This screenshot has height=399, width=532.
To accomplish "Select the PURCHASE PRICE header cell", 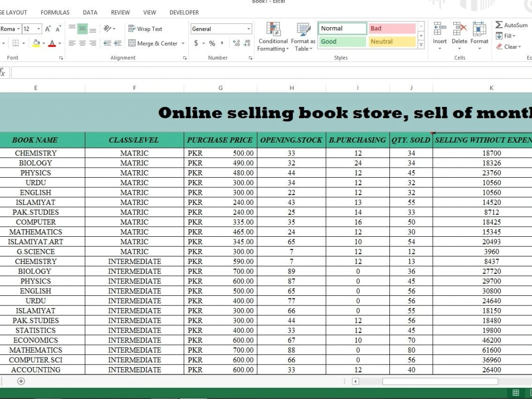I will click(x=221, y=140).
